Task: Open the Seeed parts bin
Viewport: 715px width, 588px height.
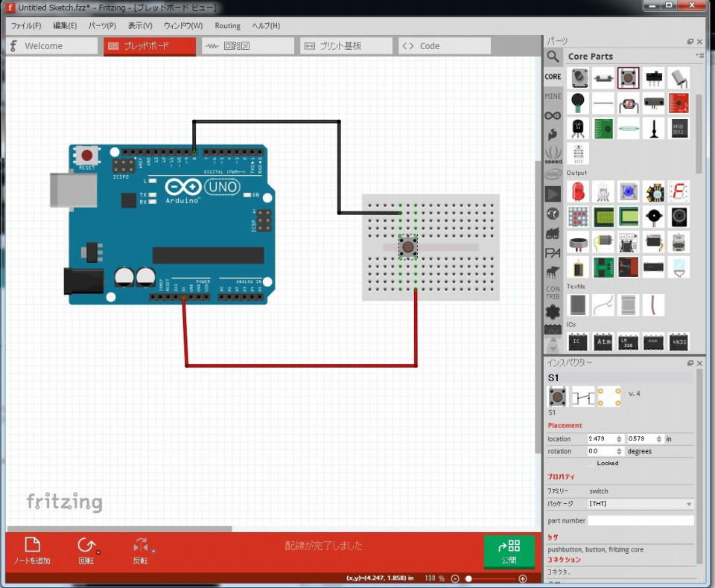Action: click(553, 155)
